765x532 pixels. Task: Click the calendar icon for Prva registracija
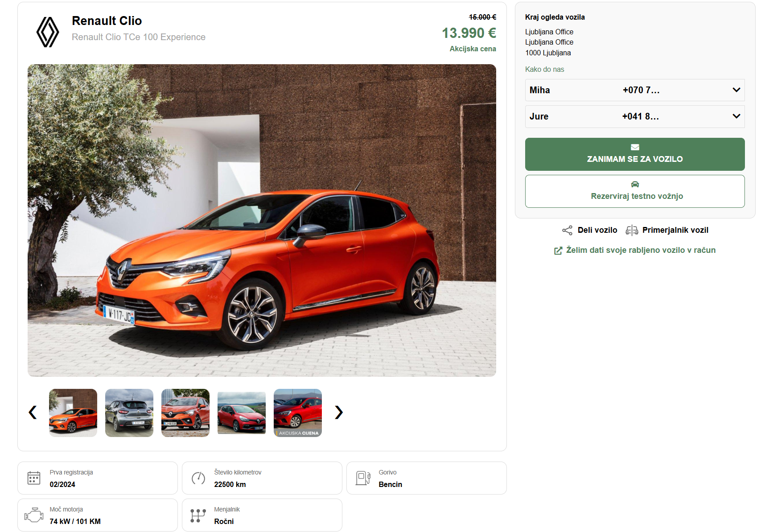coord(34,478)
